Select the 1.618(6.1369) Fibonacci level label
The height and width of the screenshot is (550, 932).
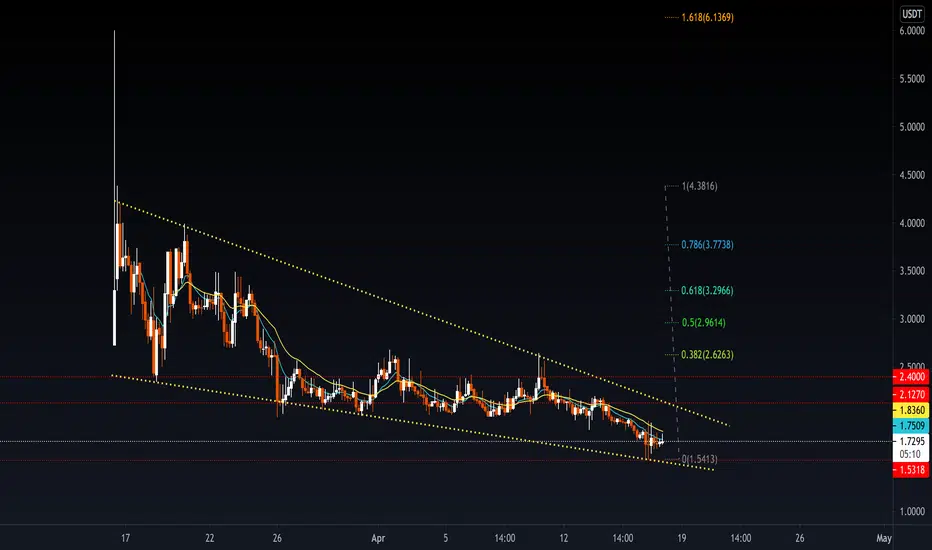point(707,17)
